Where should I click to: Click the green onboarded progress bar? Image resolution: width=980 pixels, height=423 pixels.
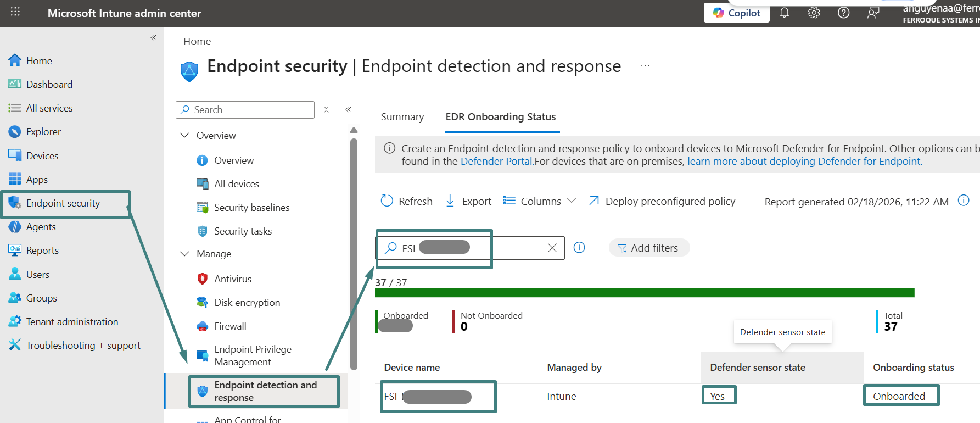pyautogui.click(x=644, y=293)
